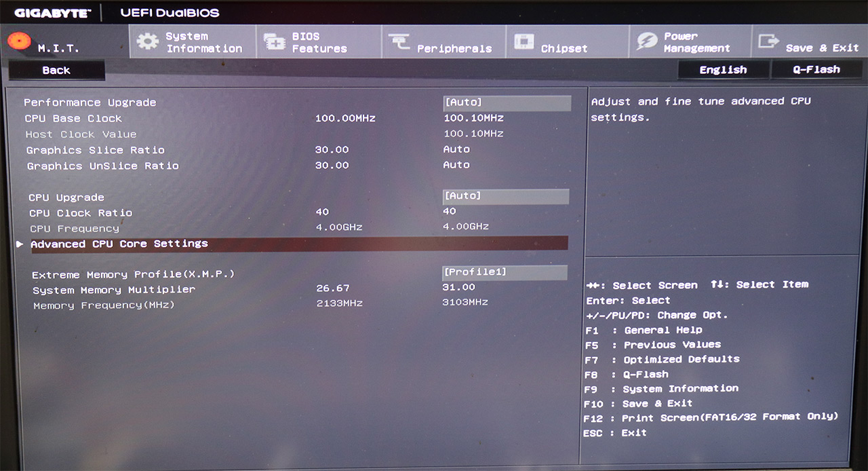This screenshot has width=868, height=471.
Task: Click the CPU Frequency label
Action: [75, 229]
